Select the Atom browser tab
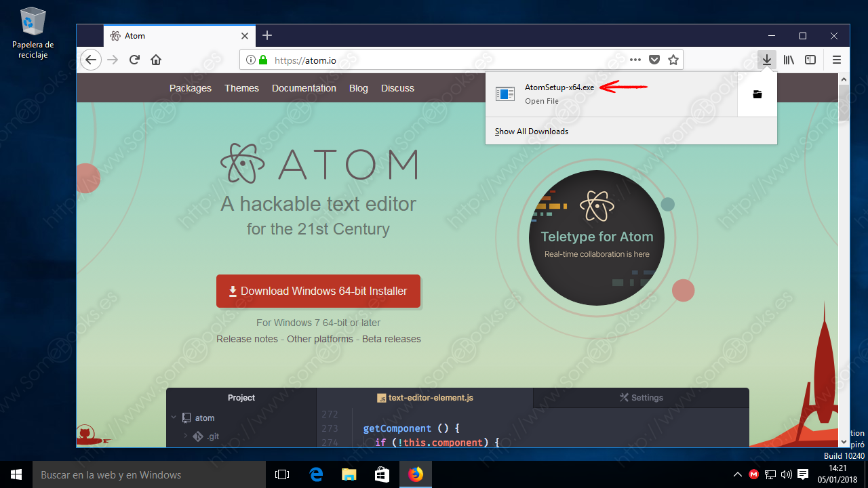Screen dimensions: 868x488 click(180, 35)
